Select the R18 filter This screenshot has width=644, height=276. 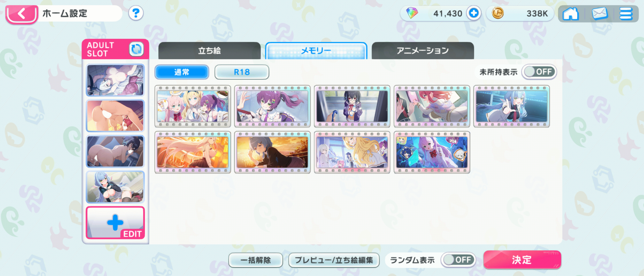point(242,72)
